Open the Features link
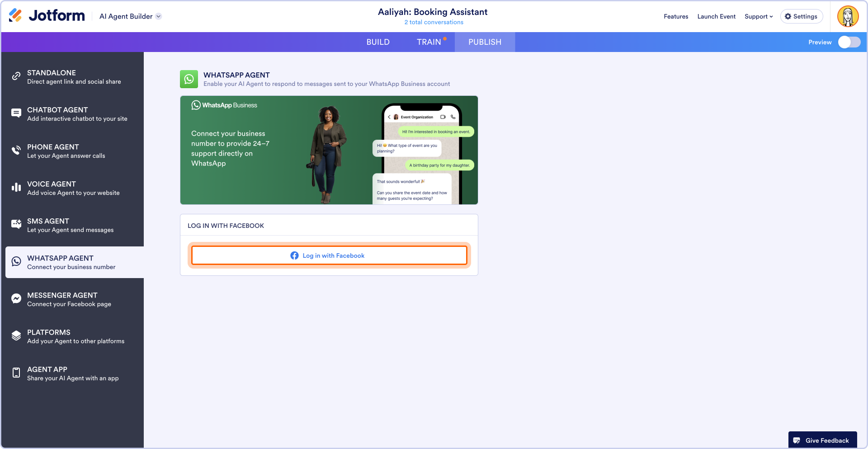This screenshot has height=449, width=868. [676, 16]
